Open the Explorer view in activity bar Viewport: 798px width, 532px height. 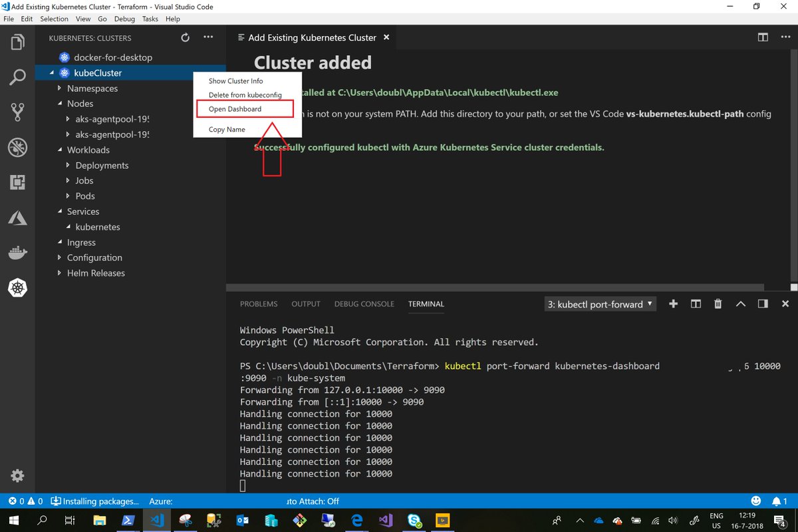pos(17,43)
